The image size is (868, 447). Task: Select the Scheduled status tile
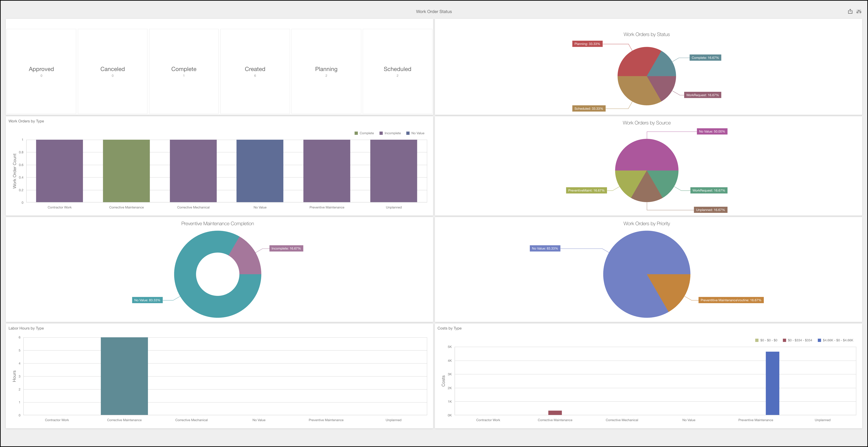pyautogui.click(x=397, y=71)
